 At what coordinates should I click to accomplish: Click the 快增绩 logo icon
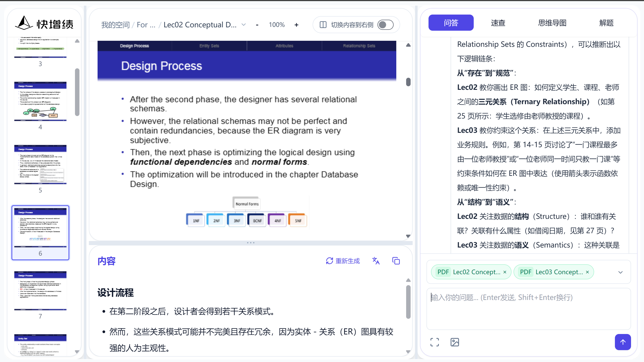pyautogui.click(x=24, y=23)
